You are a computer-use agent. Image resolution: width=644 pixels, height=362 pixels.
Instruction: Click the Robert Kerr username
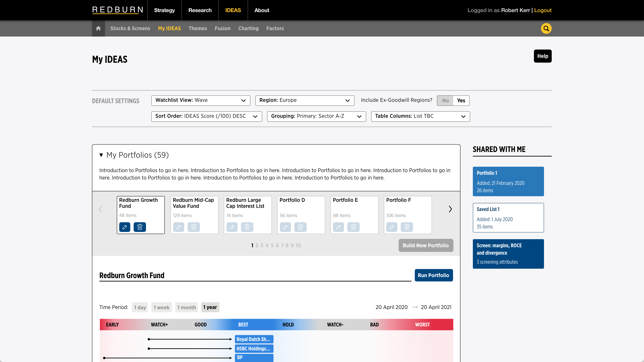tap(515, 10)
